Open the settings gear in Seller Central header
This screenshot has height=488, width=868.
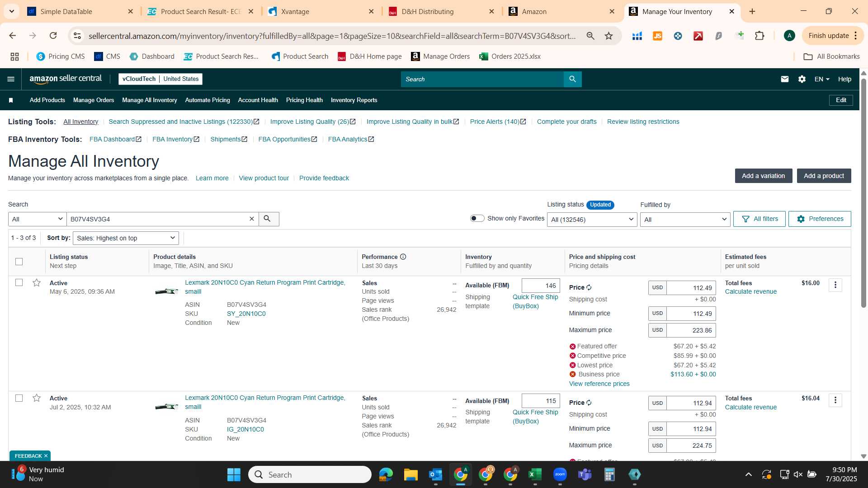click(802, 79)
